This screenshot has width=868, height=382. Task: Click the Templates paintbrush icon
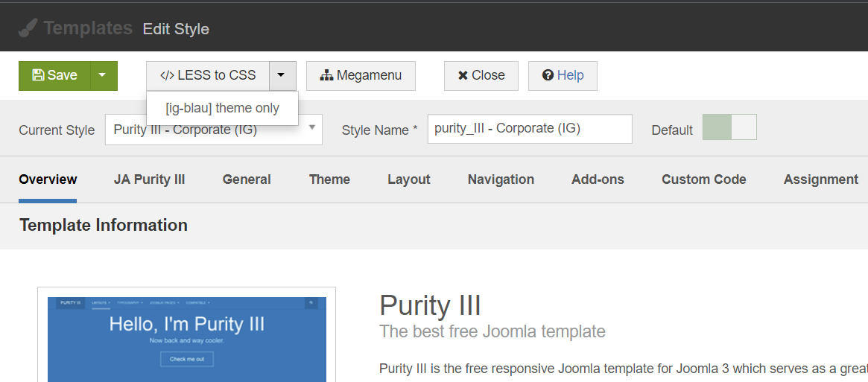[28, 28]
